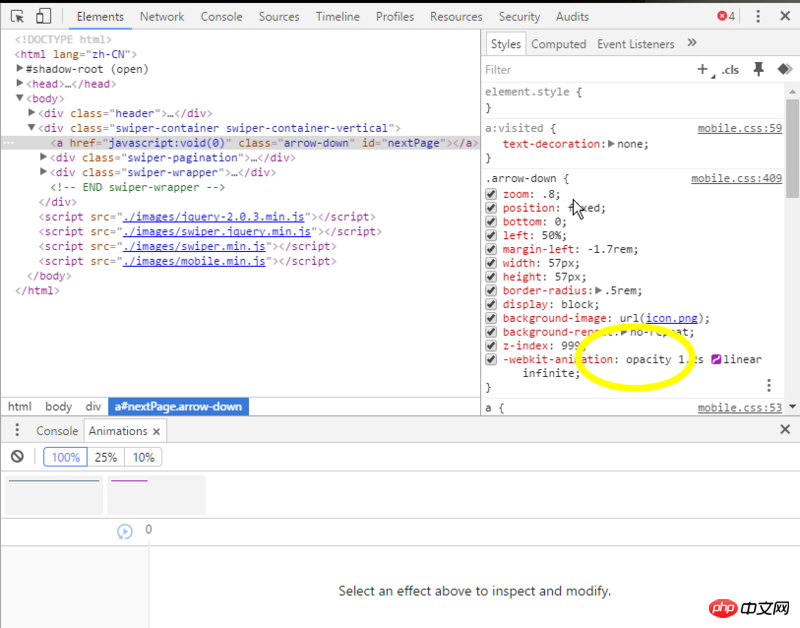
Task: Click the red error count indicator
Action: 726,16
